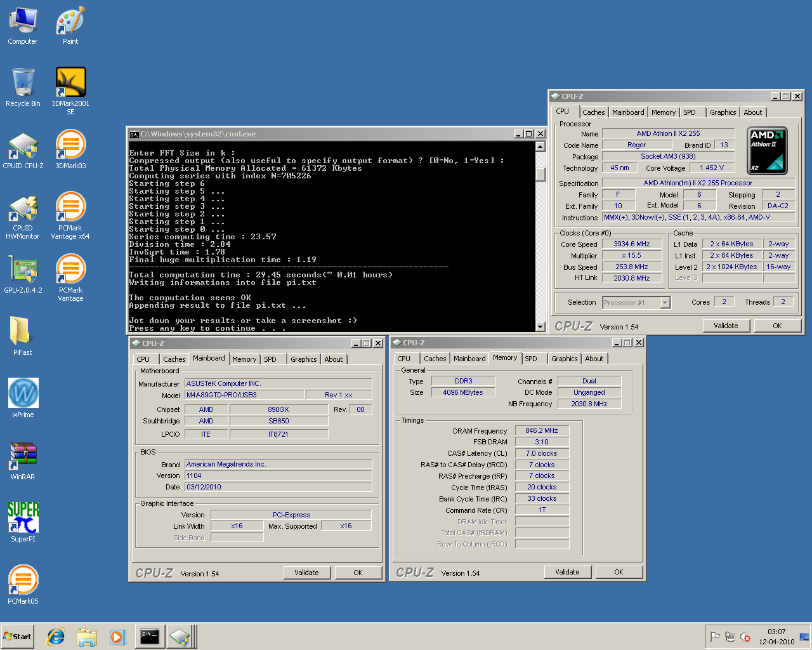
Task: Click Validate in the CPU tab CPU-Z window
Action: tap(726, 326)
